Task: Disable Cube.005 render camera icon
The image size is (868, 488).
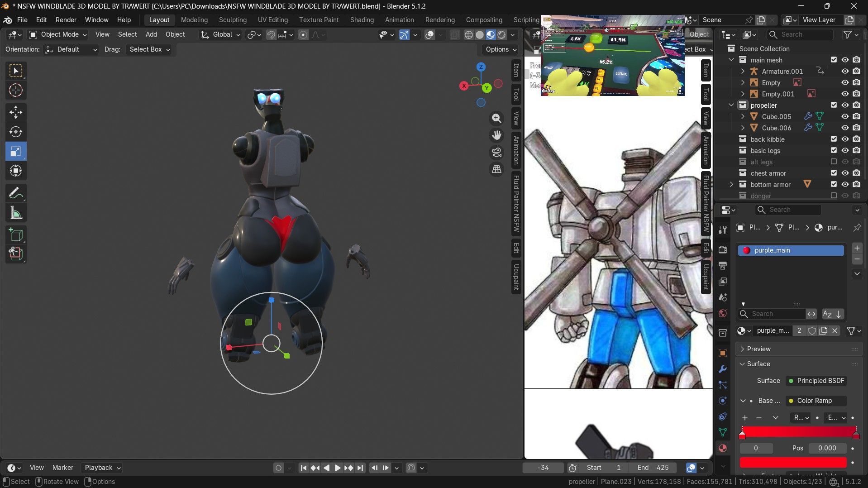Action: tap(856, 116)
